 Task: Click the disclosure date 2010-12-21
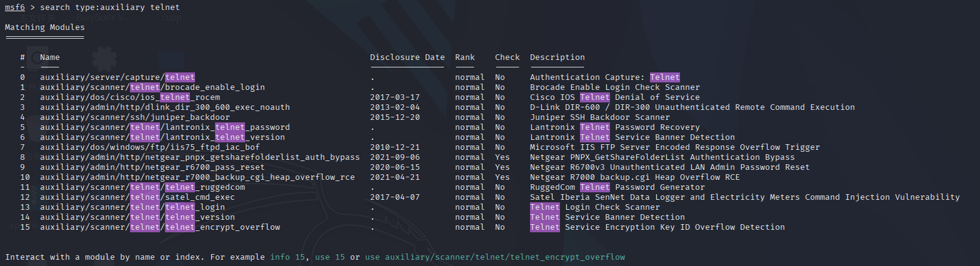pos(395,147)
